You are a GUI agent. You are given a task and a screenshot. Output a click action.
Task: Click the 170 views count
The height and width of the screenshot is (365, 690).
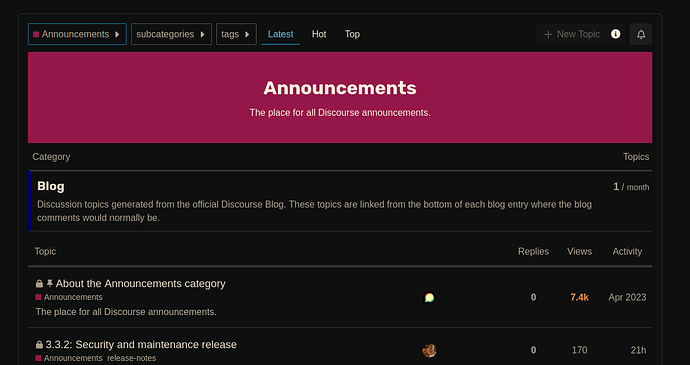click(x=579, y=350)
